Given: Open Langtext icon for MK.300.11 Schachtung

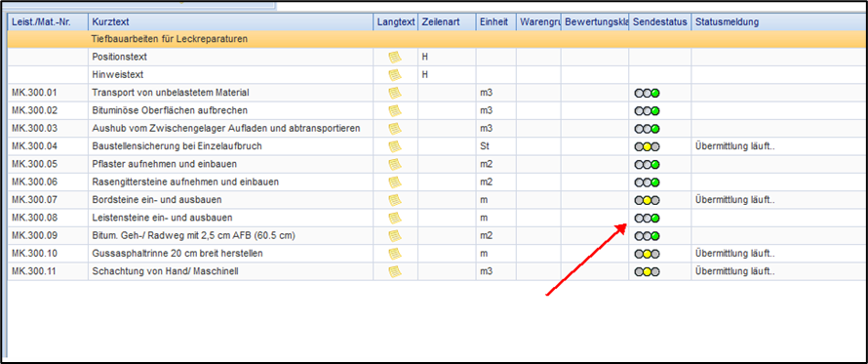Looking at the screenshot, I should point(395,271).
